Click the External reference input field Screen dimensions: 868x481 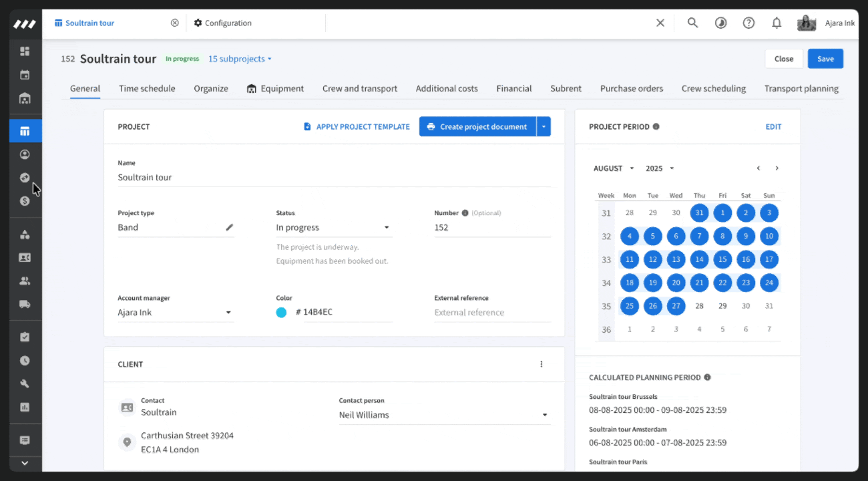pos(493,313)
